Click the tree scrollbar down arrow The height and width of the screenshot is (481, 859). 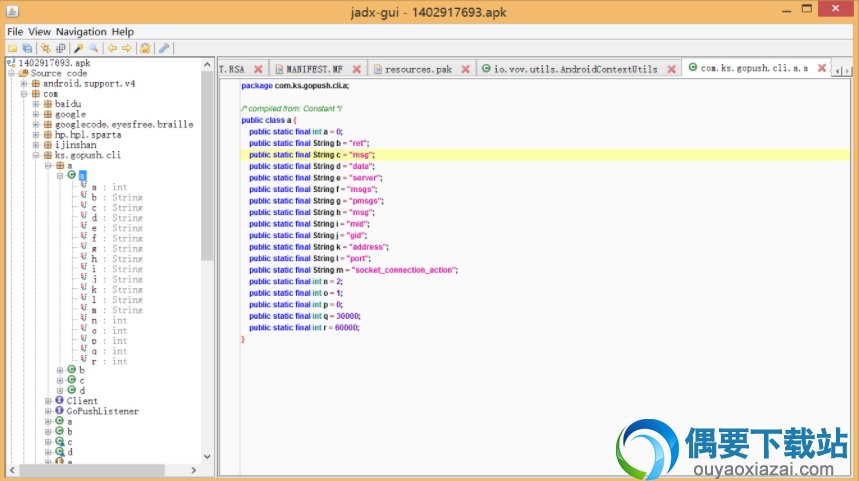(207, 456)
